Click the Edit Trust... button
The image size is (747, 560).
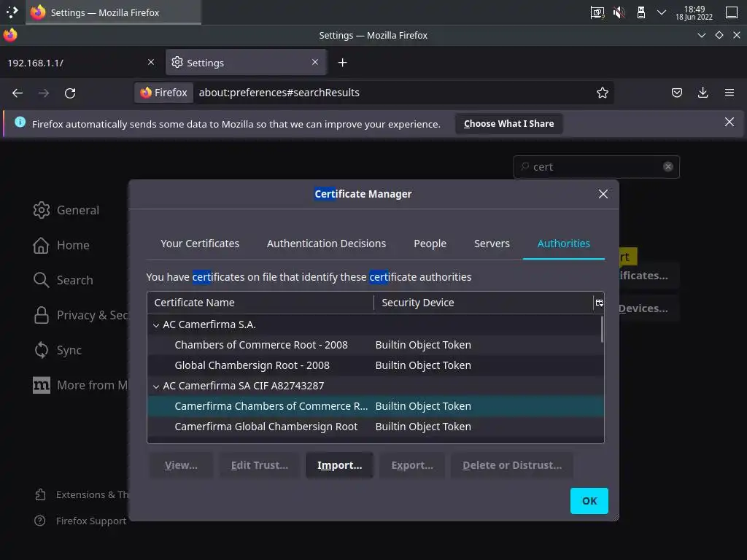click(x=260, y=465)
